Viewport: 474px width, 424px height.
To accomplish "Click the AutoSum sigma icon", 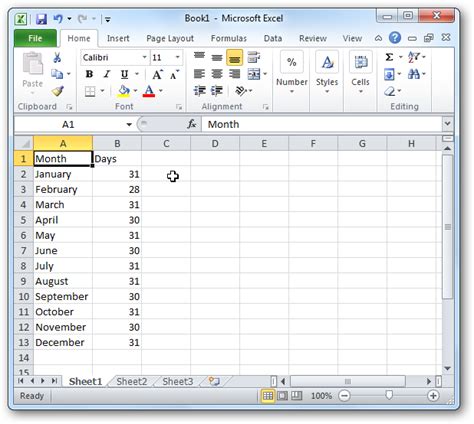I will pyautogui.click(x=389, y=57).
